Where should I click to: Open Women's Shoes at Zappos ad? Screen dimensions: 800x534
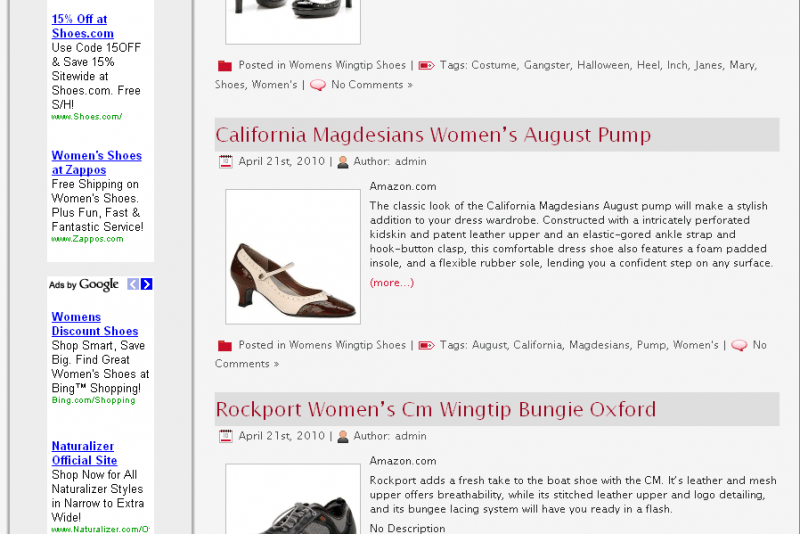(96, 163)
